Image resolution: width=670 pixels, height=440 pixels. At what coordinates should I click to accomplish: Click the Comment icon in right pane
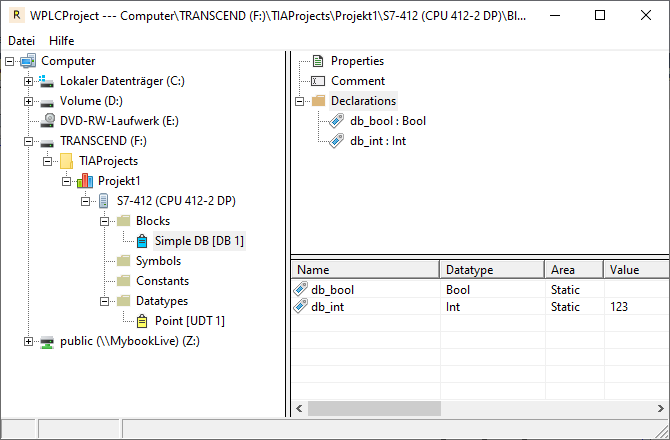pyautogui.click(x=318, y=81)
